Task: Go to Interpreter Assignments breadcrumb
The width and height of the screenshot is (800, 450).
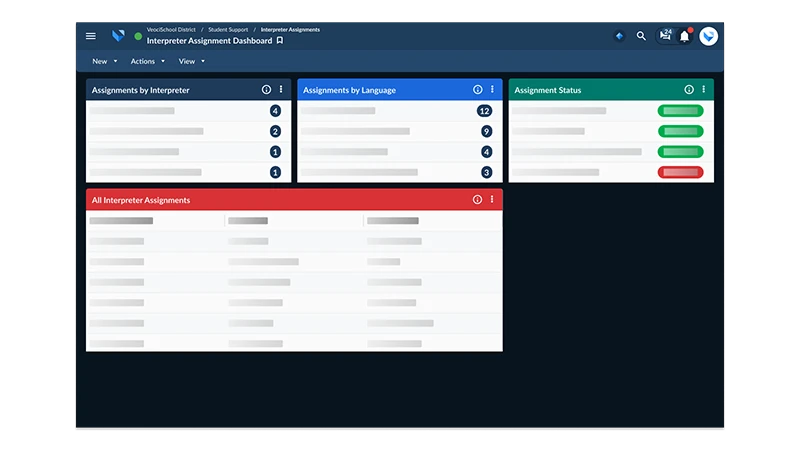Action: tap(290, 30)
